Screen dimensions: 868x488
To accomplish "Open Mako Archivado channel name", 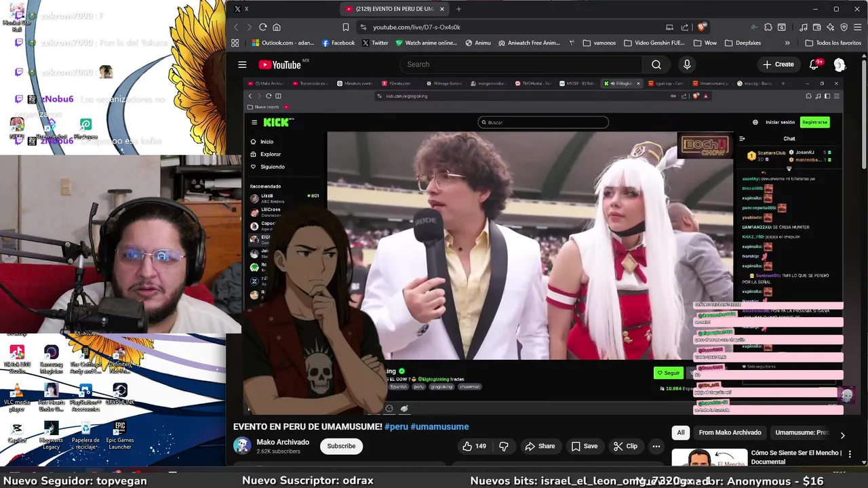I will coord(283,442).
